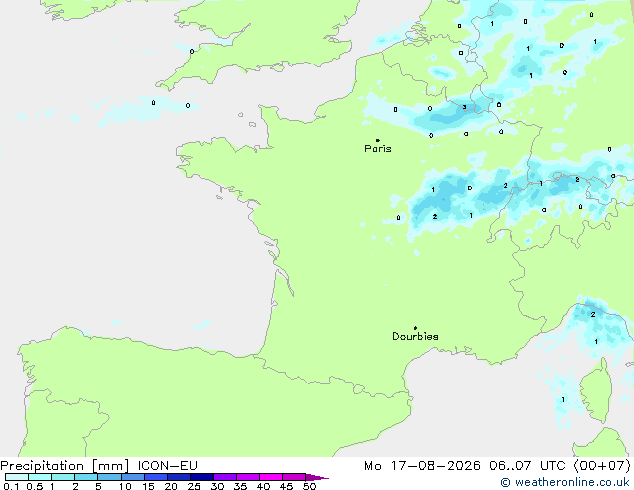Screen dimensions: 634x490
Task: Click the precipitation value 3 on the map
Action: click(x=465, y=107)
